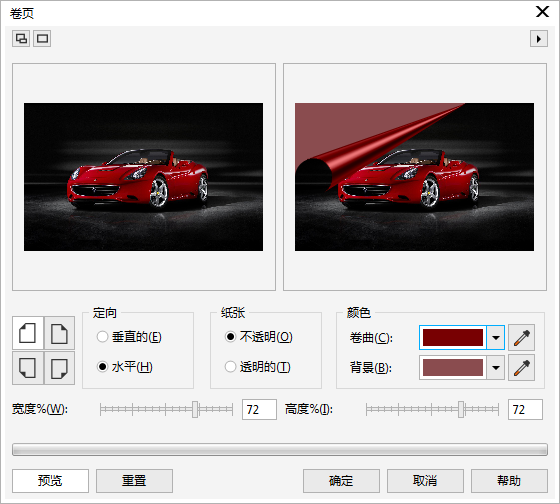Select bottom-left corner page curl icon

click(x=28, y=368)
